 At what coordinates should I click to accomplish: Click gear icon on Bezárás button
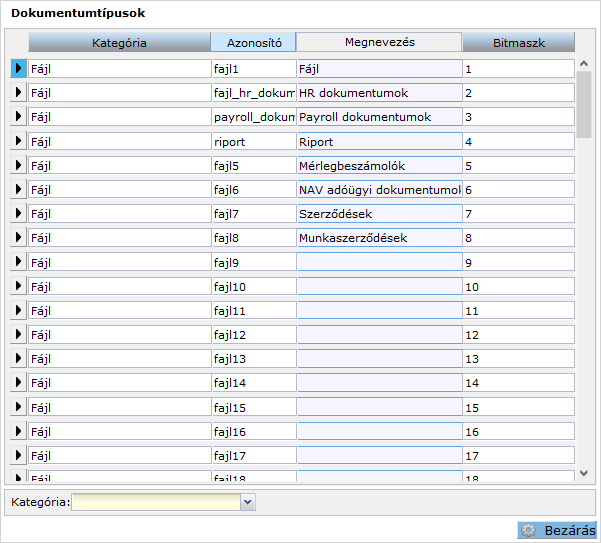tap(529, 531)
